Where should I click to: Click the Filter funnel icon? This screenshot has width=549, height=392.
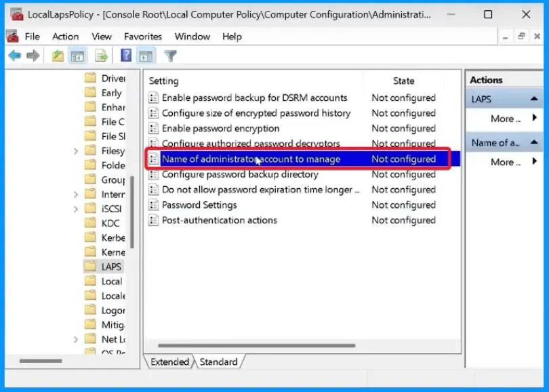coord(171,56)
